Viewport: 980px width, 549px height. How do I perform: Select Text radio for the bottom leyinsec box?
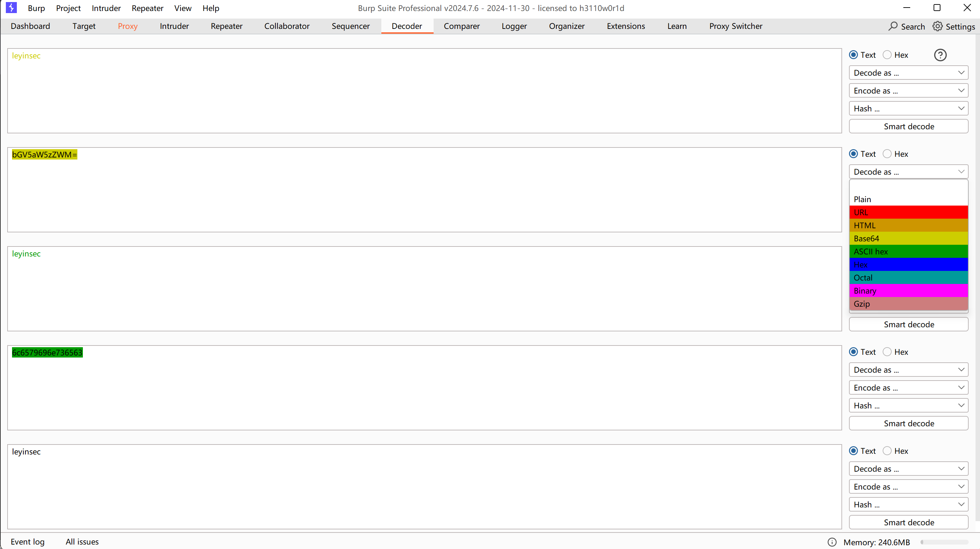(x=853, y=451)
